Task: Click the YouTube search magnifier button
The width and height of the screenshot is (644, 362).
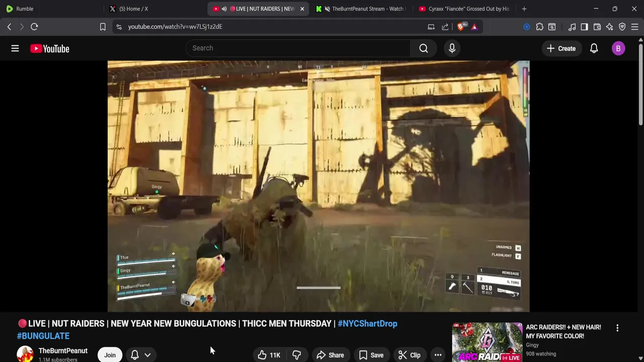Action: pyautogui.click(x=424, y=48)
